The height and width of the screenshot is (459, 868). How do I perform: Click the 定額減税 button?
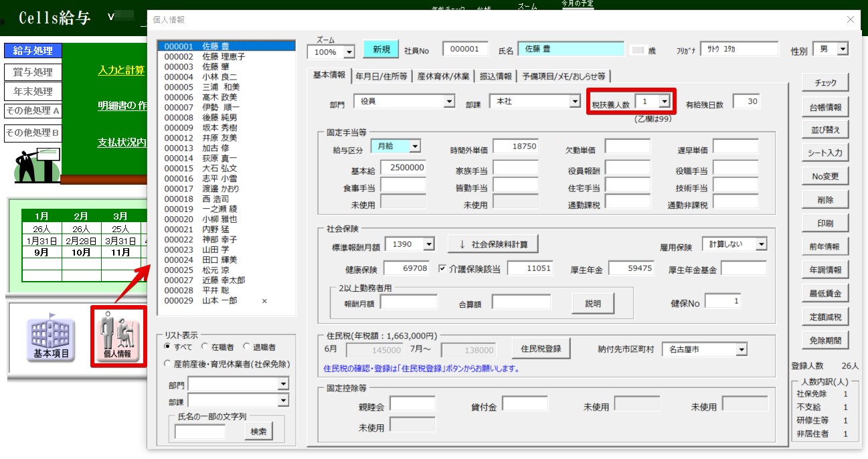pos(825,316)
